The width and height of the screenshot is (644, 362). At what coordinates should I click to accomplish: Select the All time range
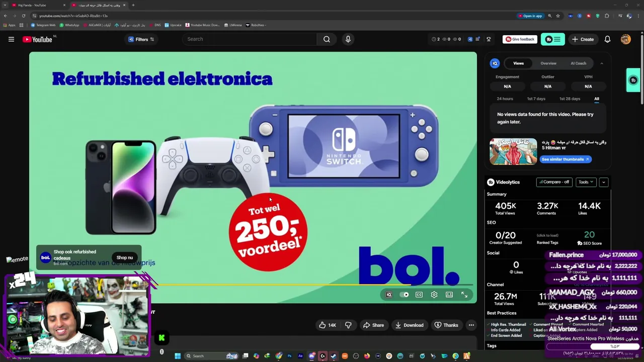point(597,99)
